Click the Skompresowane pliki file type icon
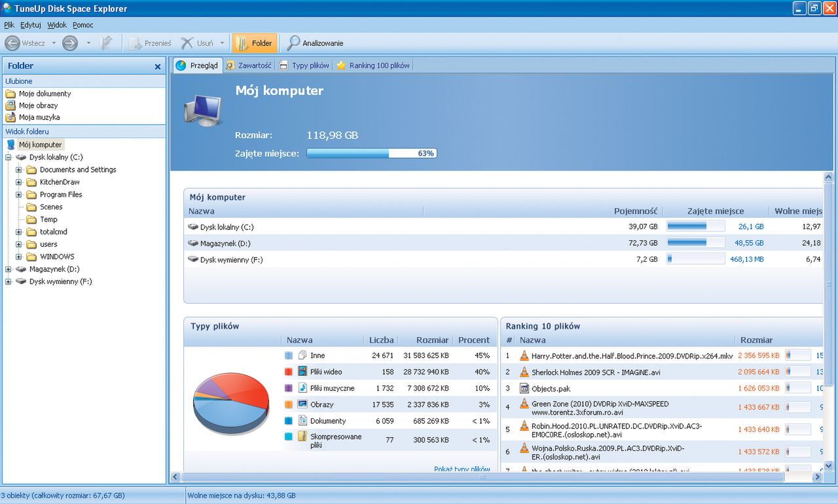 coord(302,437)
